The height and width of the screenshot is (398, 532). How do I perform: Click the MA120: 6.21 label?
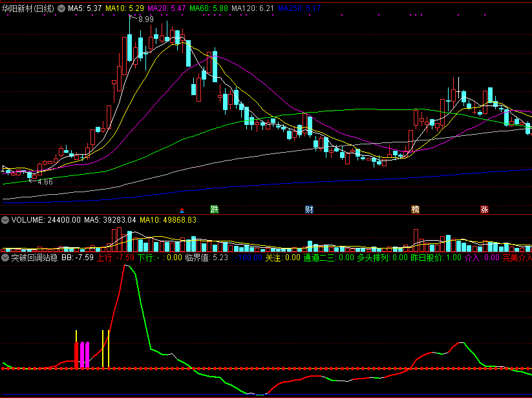point(253,8)
